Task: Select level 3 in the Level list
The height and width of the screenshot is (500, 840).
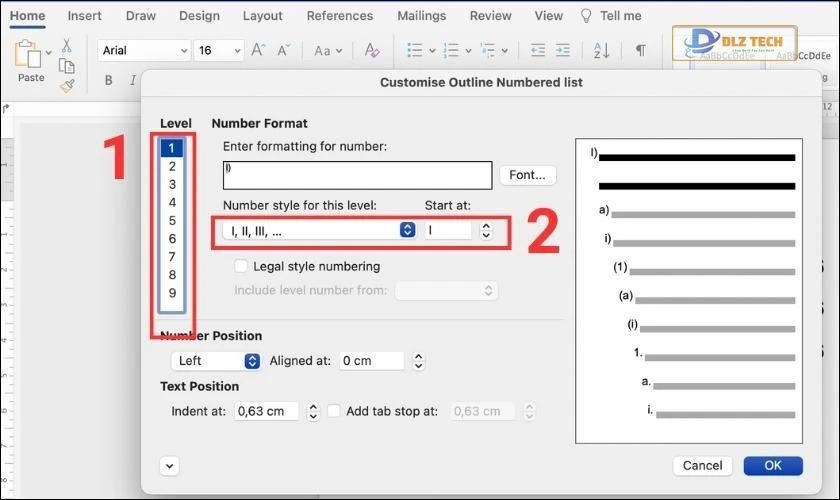Action: point(172,185)
